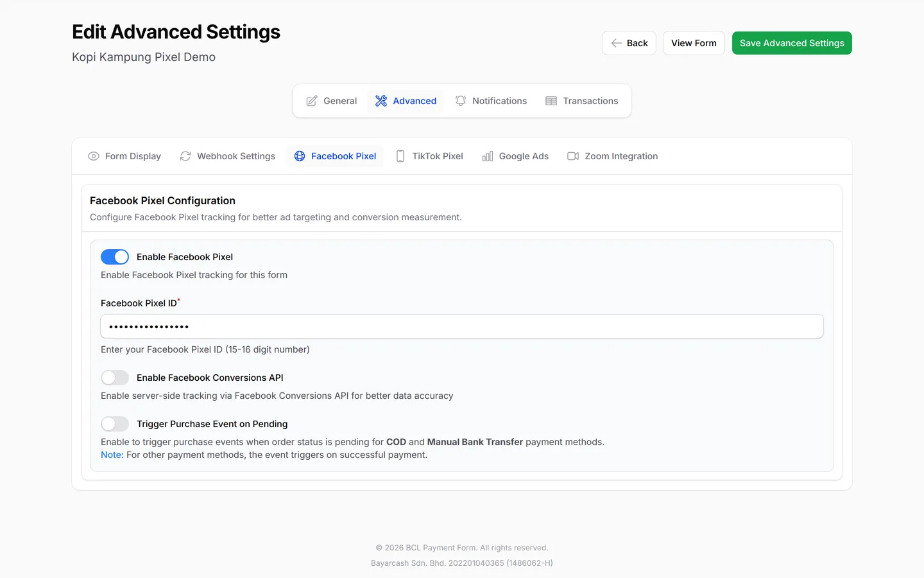Open the General tab
The height and width of the screenshot is (578, 924).
(x=331, y=101)
